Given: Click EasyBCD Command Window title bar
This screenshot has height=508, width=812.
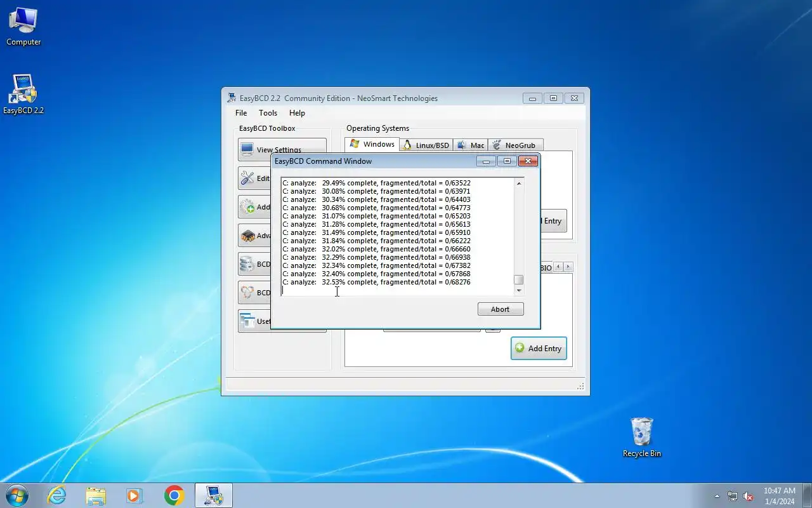Looking at the screenshot, I should [x=374, y=161].
